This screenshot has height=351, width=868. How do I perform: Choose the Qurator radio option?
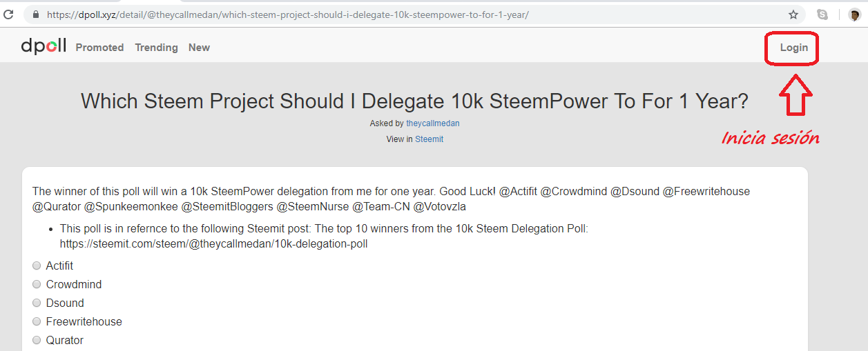[37, 340]
